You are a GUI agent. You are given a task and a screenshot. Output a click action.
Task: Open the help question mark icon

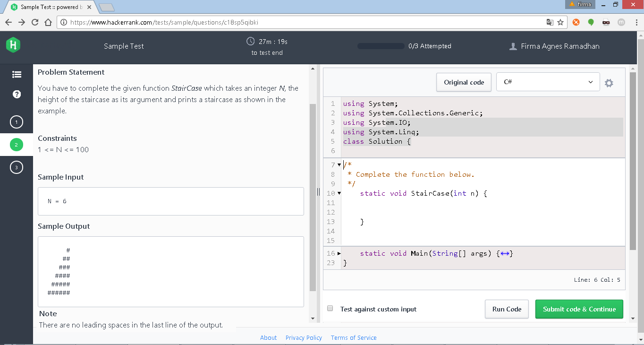17,94
